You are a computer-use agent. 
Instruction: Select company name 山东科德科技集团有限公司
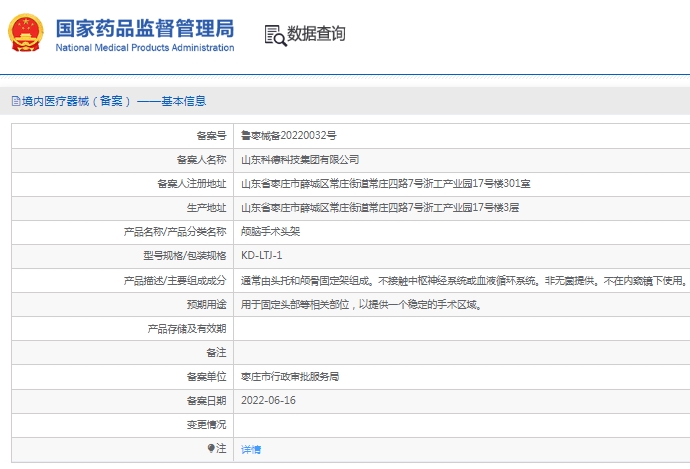pyautogui.click(x=300, y=160)
